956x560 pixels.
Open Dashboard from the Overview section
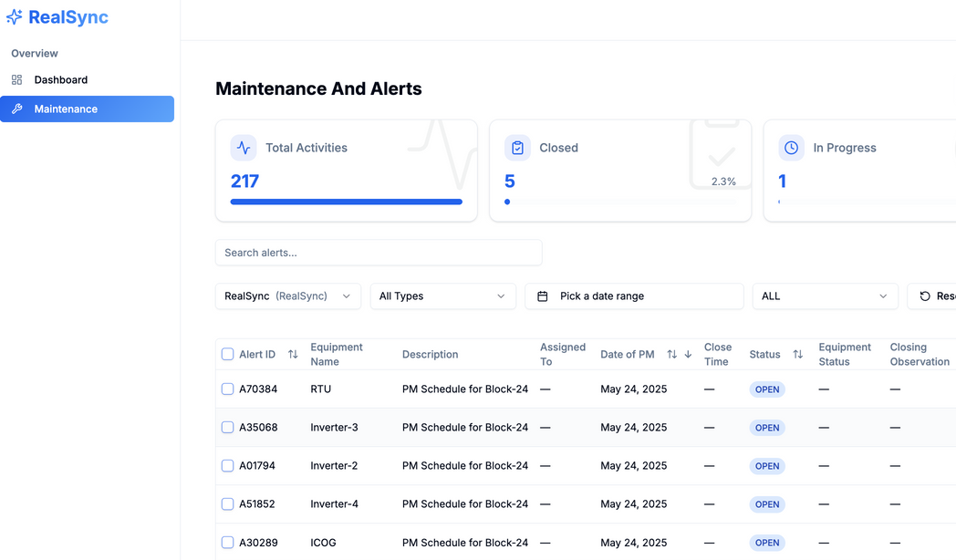pyautogui.click(x=61, y=79)
